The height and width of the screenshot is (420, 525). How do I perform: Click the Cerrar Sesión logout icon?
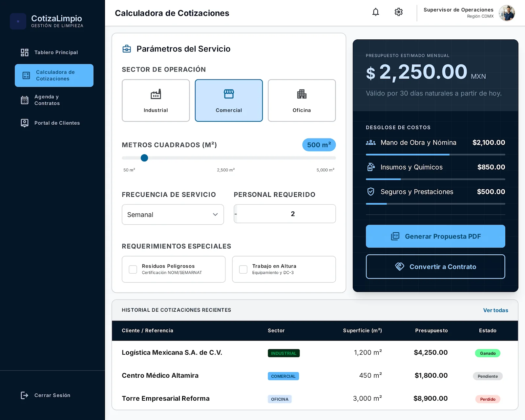[x=25, y=395]
